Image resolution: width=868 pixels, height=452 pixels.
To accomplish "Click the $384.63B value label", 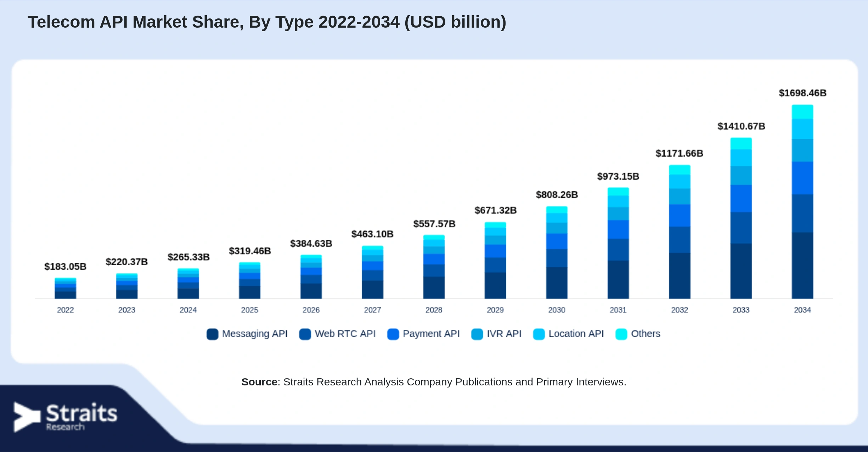I will pos(311,244).
